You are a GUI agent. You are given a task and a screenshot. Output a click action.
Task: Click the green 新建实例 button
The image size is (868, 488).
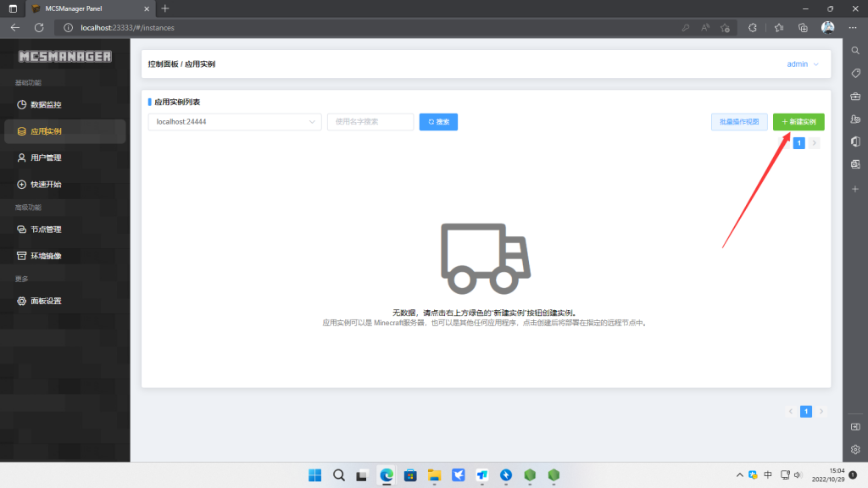coord(798,122)
